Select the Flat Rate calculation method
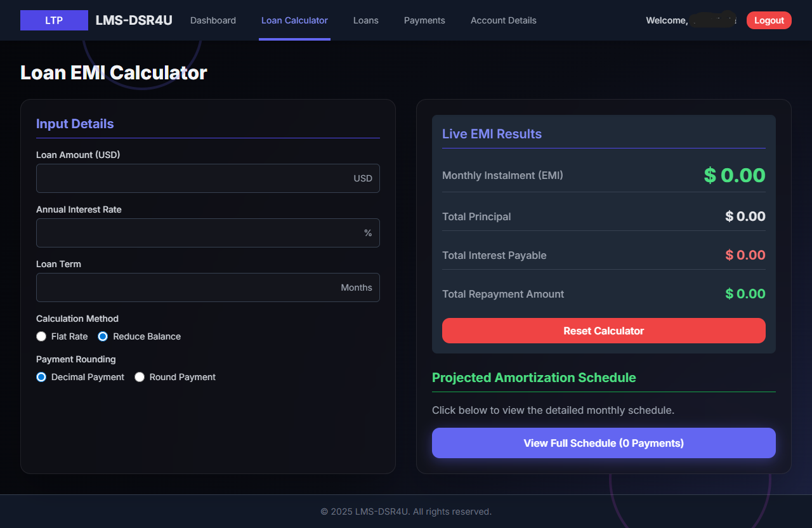This screenshot has height=528, width=812. coord(41,336)
